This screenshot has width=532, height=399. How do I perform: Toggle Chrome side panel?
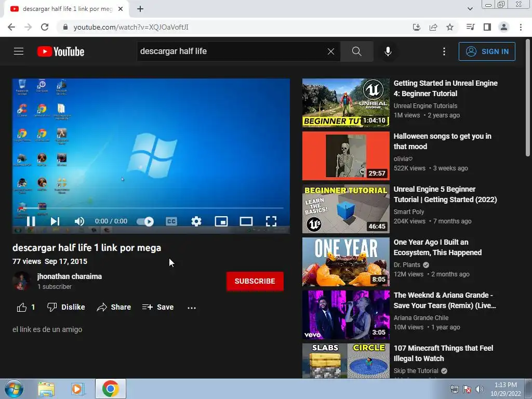[487, 27]
